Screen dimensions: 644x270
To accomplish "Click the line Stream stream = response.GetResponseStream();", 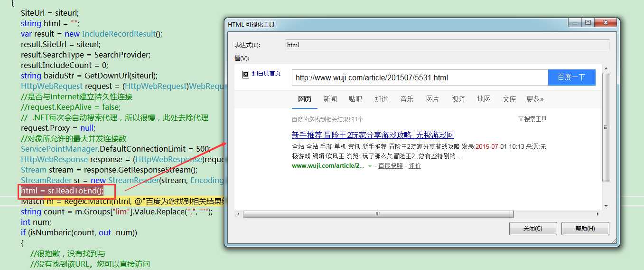I will coord(109,170).
